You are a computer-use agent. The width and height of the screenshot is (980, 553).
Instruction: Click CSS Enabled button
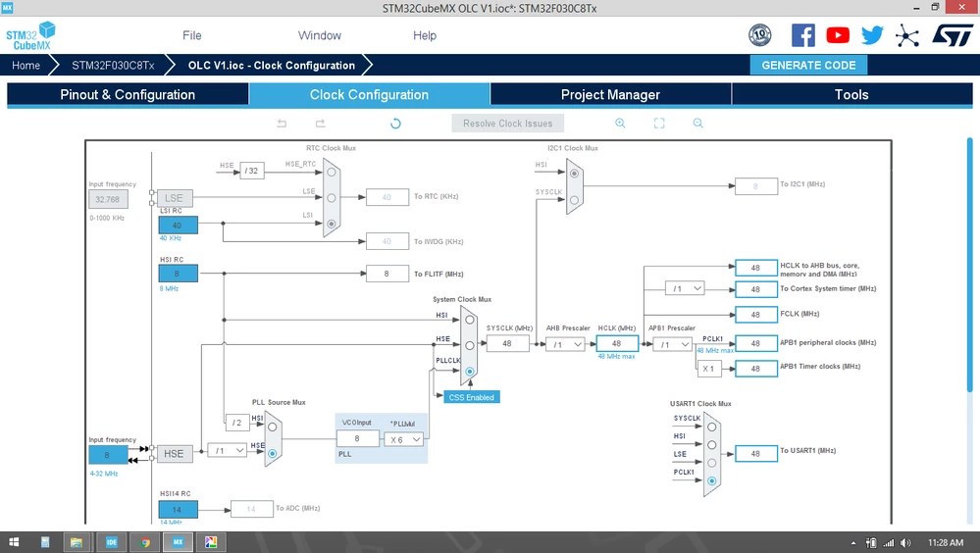click(x=471, y=397)
